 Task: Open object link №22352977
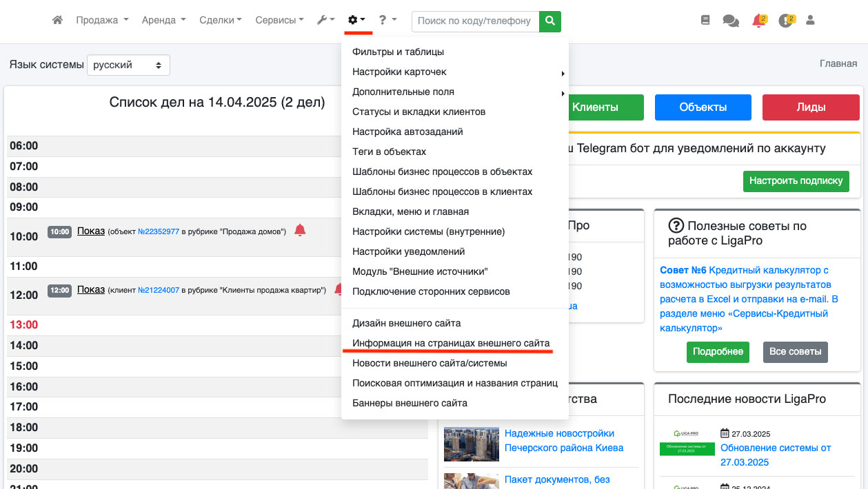159,232
